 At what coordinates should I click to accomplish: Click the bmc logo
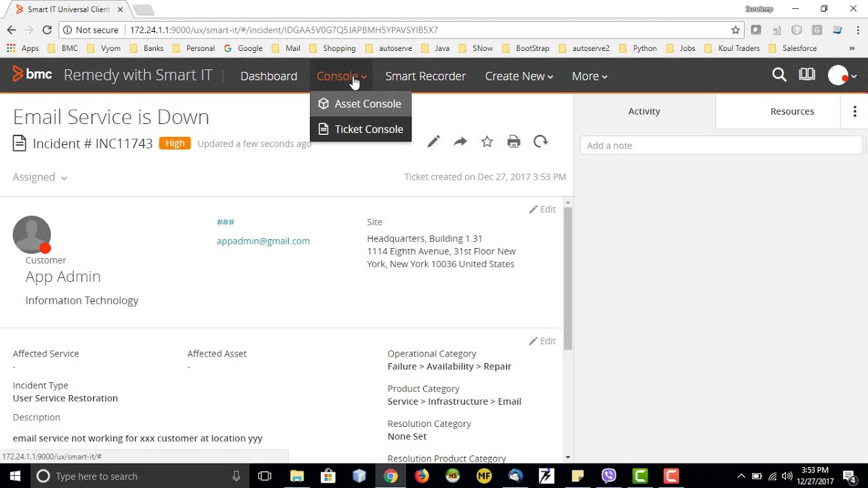click(32, 75)
